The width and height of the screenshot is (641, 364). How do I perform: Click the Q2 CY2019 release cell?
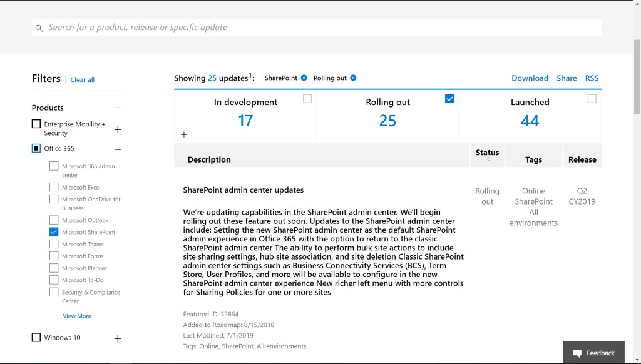tap(582, 196)
